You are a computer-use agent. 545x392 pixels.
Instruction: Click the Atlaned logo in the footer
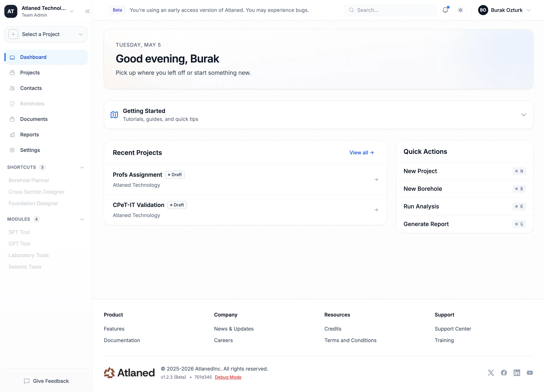pos(129,373)
